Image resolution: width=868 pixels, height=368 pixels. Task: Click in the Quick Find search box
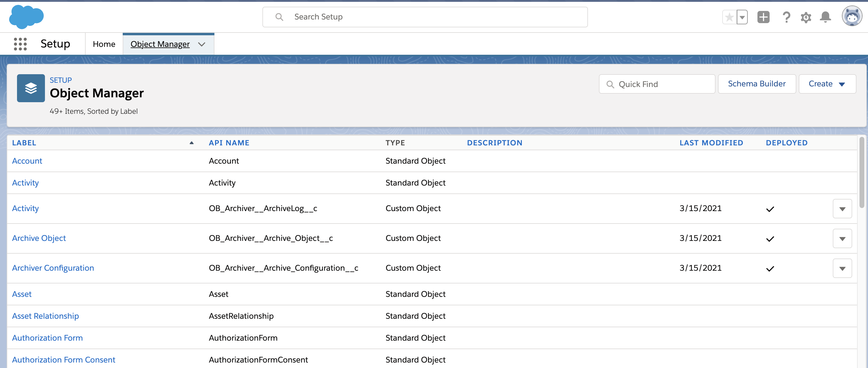(657, 84)
